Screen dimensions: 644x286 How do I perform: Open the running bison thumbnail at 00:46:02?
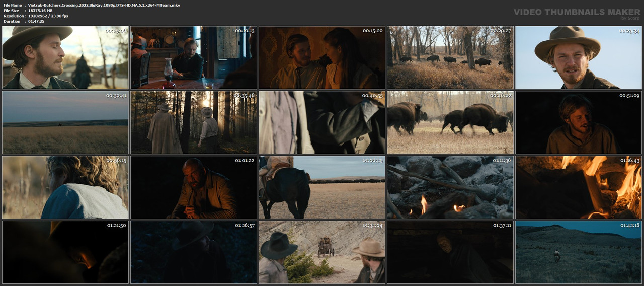(450, 122)
